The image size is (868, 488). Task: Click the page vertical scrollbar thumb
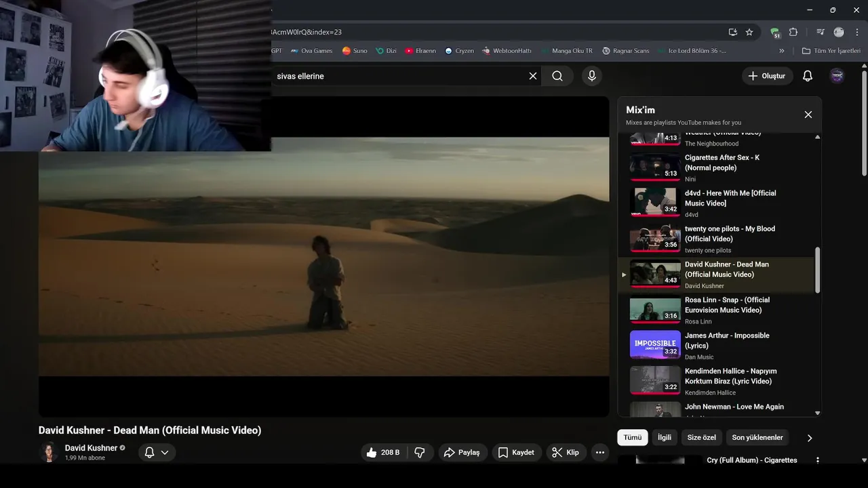click(864, 122)
